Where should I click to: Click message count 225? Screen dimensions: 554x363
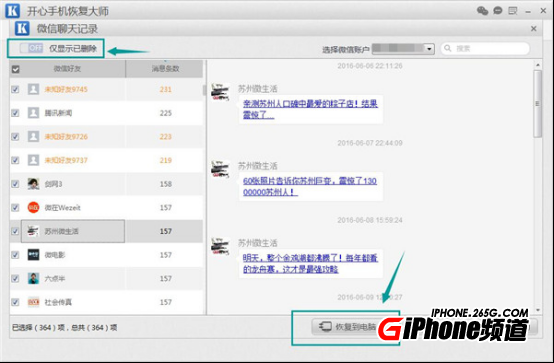(165, 113)
